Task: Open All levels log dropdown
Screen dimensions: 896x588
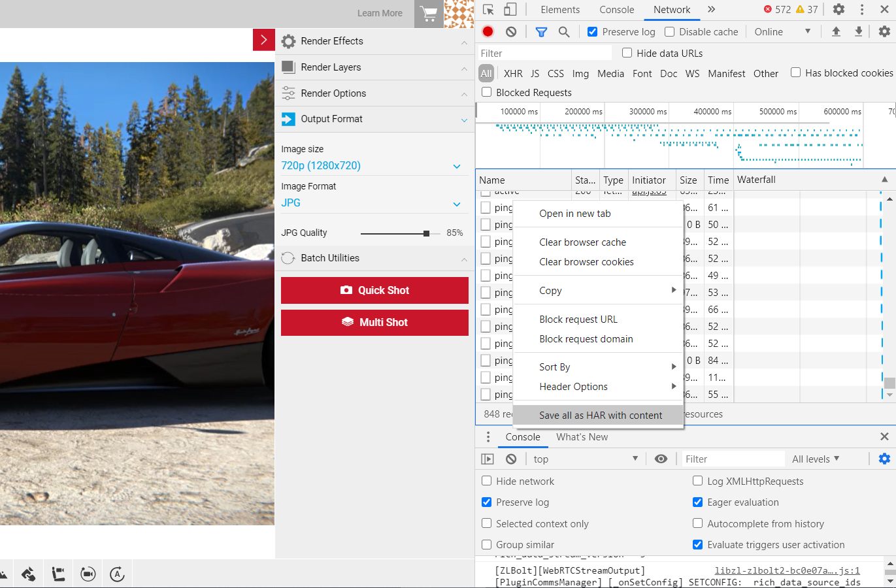Action: point(816,459)
